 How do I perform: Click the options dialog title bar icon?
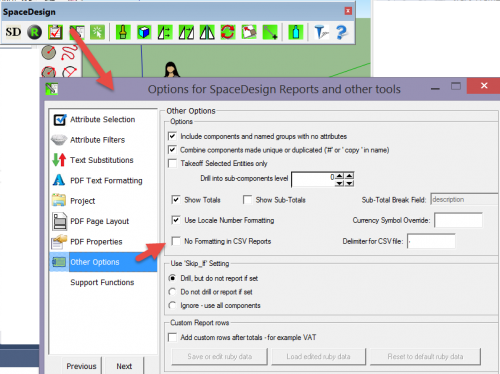[x=52, y=89]
